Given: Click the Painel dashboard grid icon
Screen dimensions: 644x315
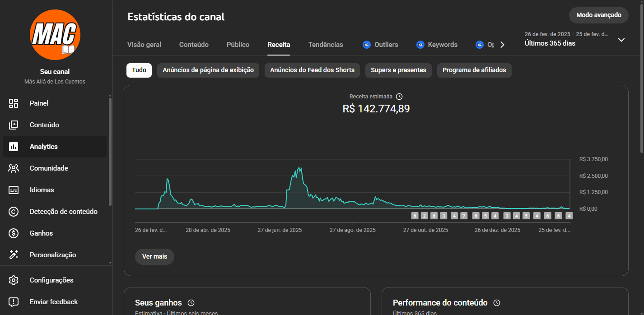Looking at the screenshot, I should 14,103.
